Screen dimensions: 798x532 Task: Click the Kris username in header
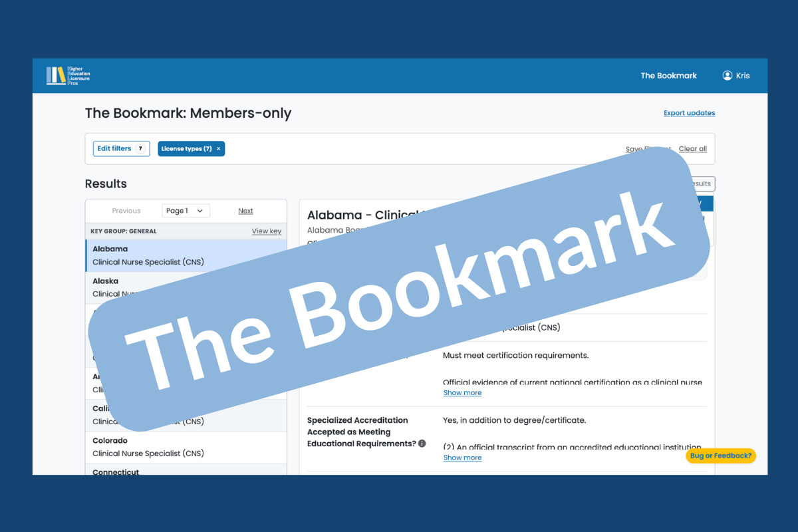click(x=743, y=75)
